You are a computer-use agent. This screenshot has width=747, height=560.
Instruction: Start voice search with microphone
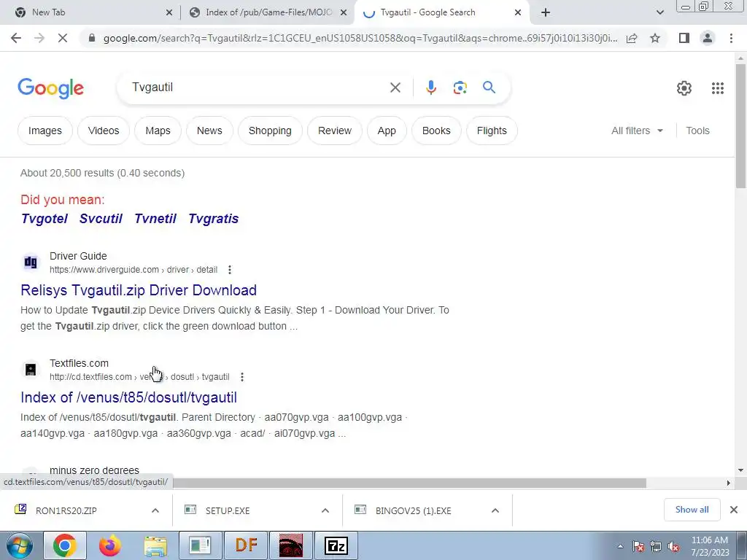click(x=430, y=87)
